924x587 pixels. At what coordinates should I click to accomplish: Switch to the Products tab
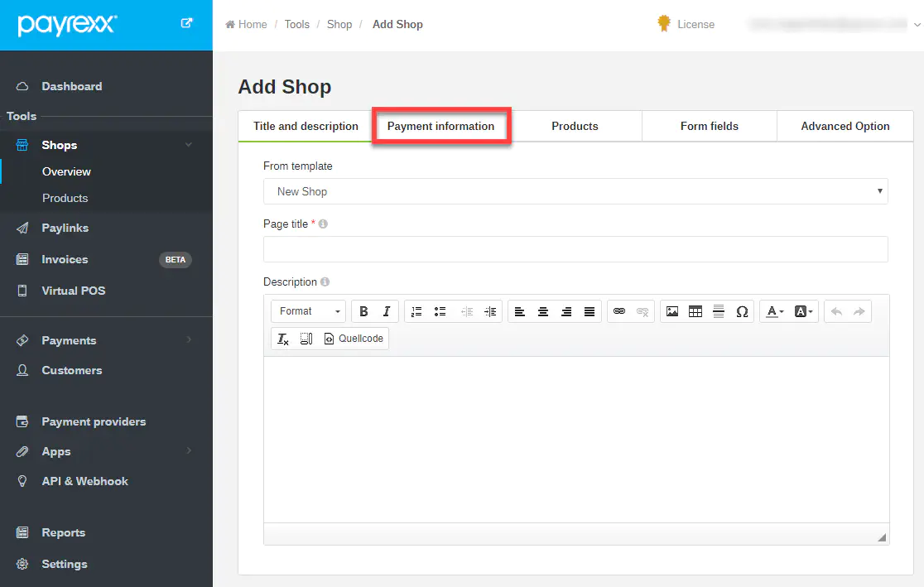coord(575,127)
